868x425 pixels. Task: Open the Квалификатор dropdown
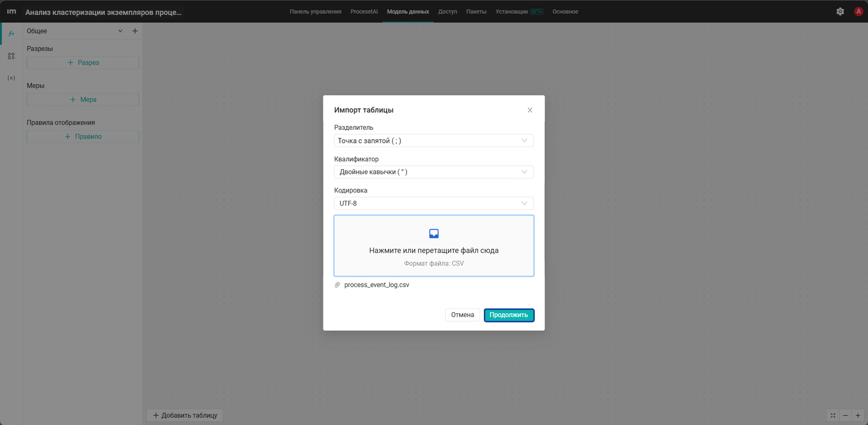434,172
